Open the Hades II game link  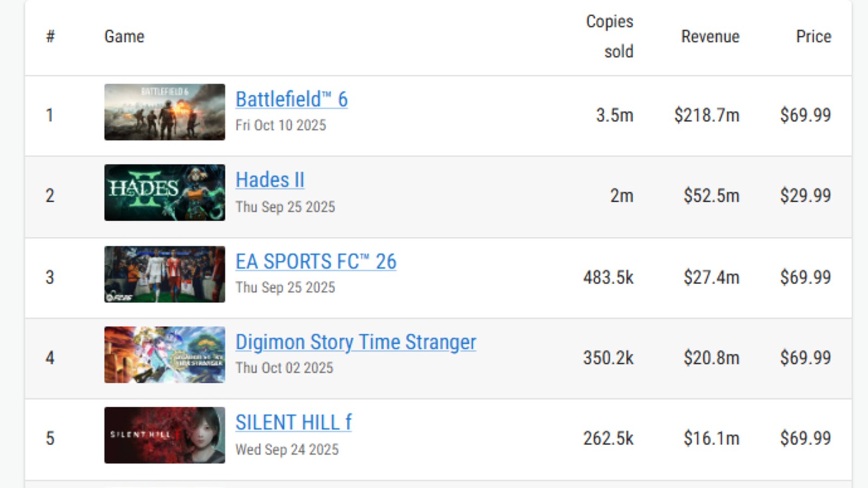[270, 180]
